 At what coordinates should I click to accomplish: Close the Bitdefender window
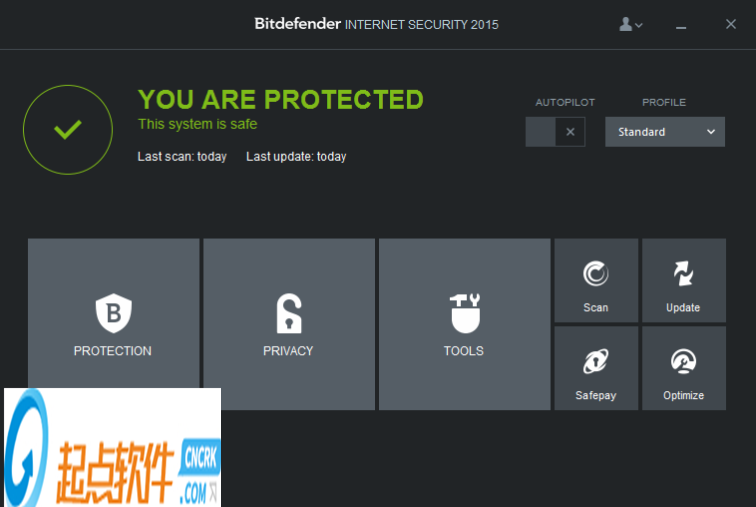(x=730, y=24)
